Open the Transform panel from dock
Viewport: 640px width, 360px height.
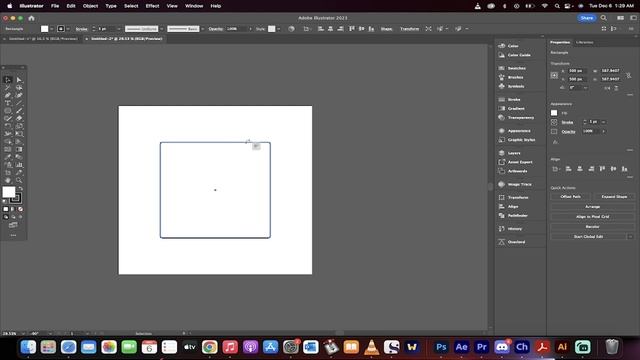pyautogui.click(x=518, y=198)
